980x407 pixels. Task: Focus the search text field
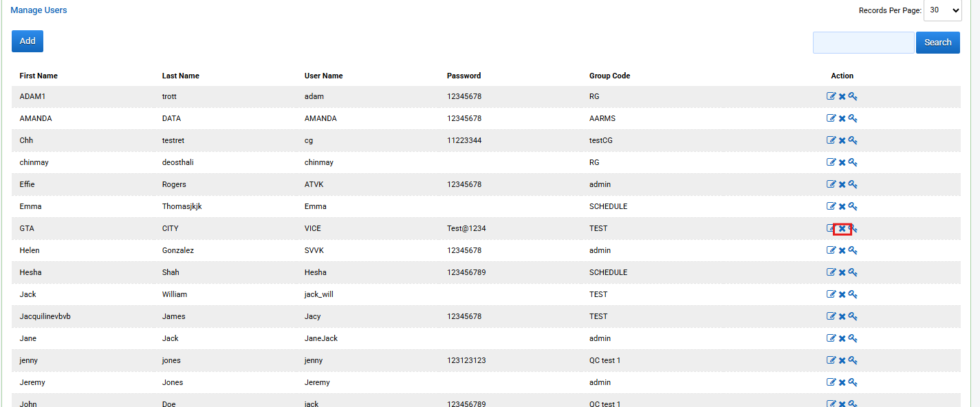click(863, 43)
